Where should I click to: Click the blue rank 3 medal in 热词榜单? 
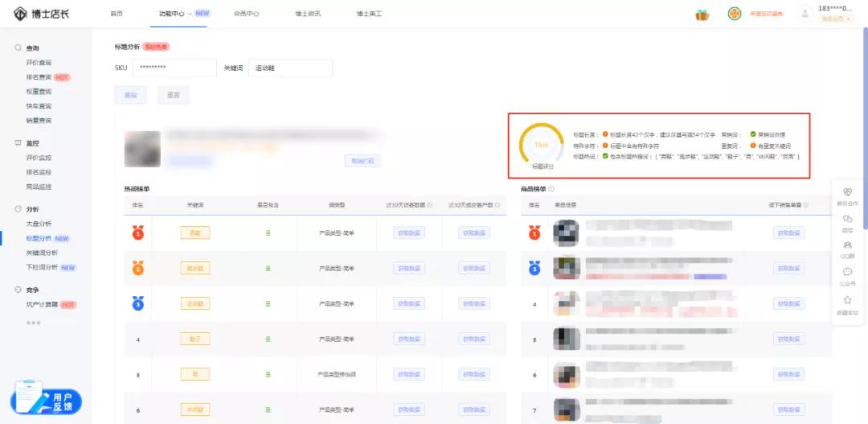click(x=138, y=303)
